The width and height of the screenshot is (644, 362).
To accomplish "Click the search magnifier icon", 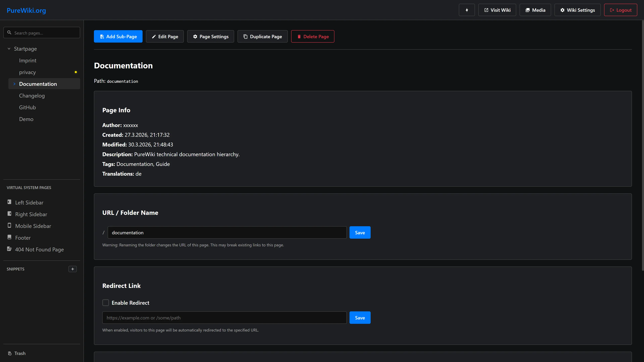I will click(9, 33).
